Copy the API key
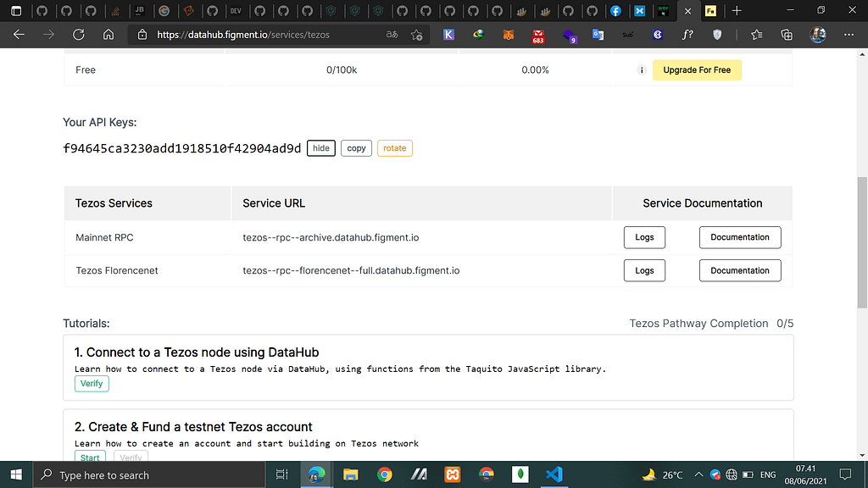Image resolution: width=868 pixels, height=488 pixels. (x=356, y=148)
